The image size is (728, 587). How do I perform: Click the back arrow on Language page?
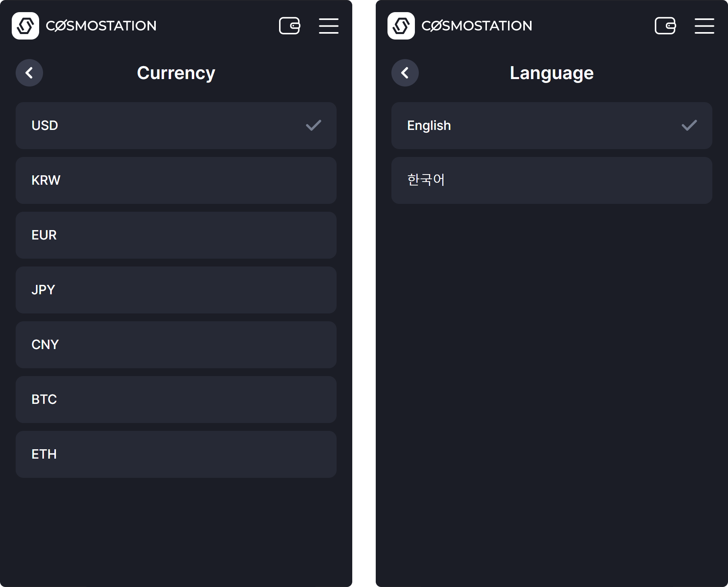[x=405, y=73]
